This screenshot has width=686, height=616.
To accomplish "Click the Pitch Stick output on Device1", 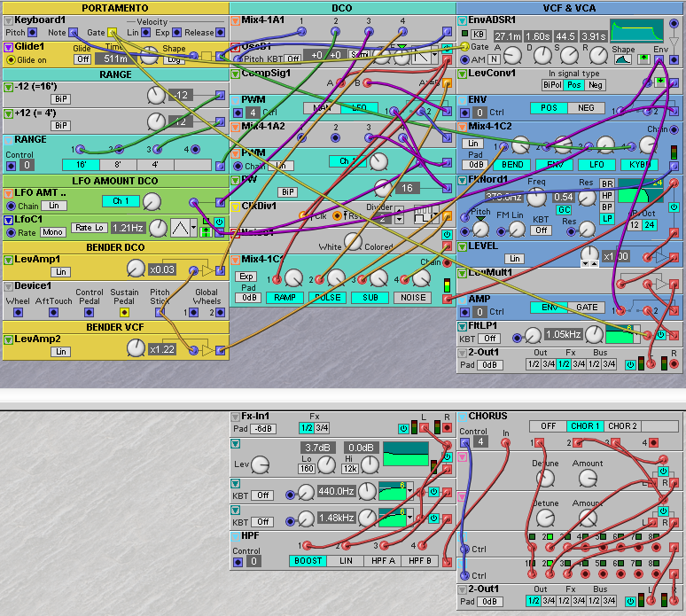I will point(160,313).
